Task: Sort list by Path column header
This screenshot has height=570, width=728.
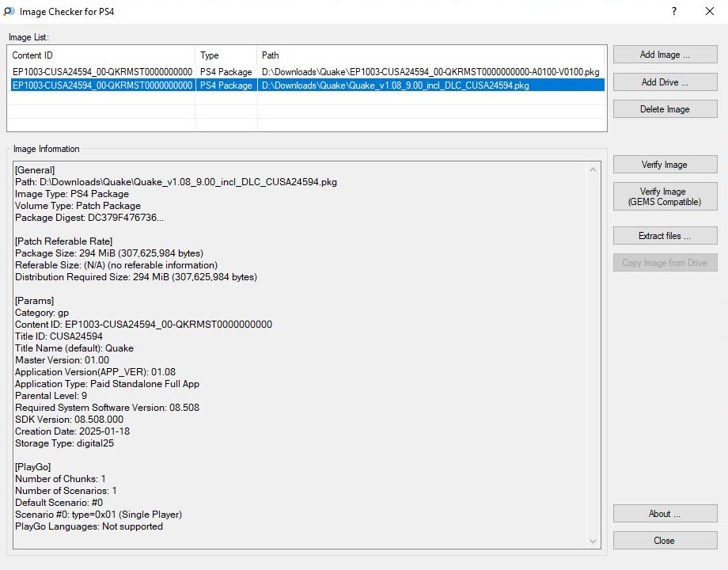Action: point(430,55)
